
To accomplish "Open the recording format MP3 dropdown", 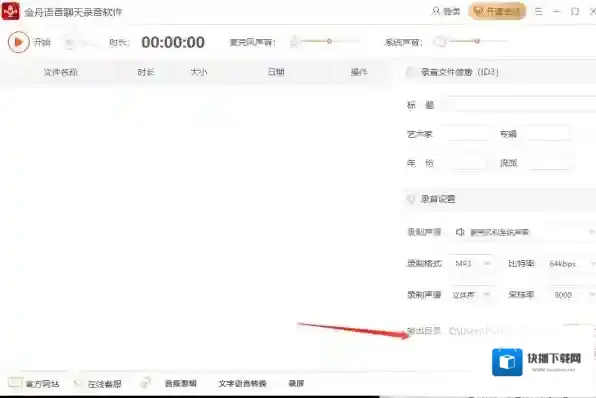I will [x=471, y=263].
